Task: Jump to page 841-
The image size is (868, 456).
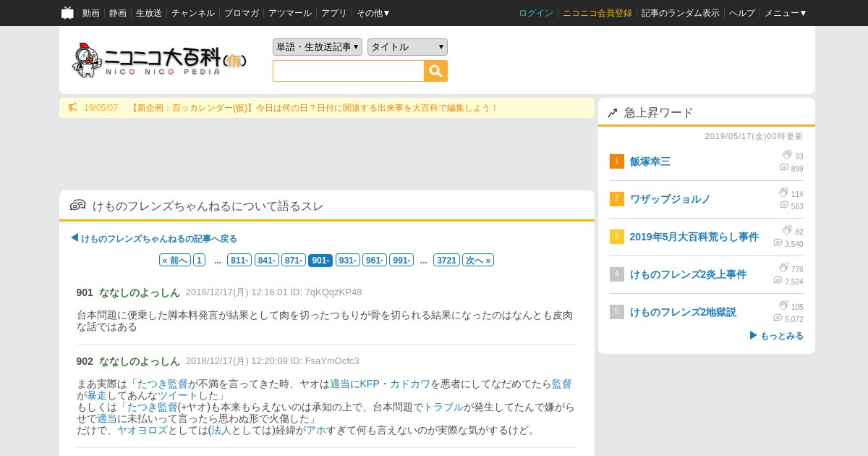Action: click(267, 261)
